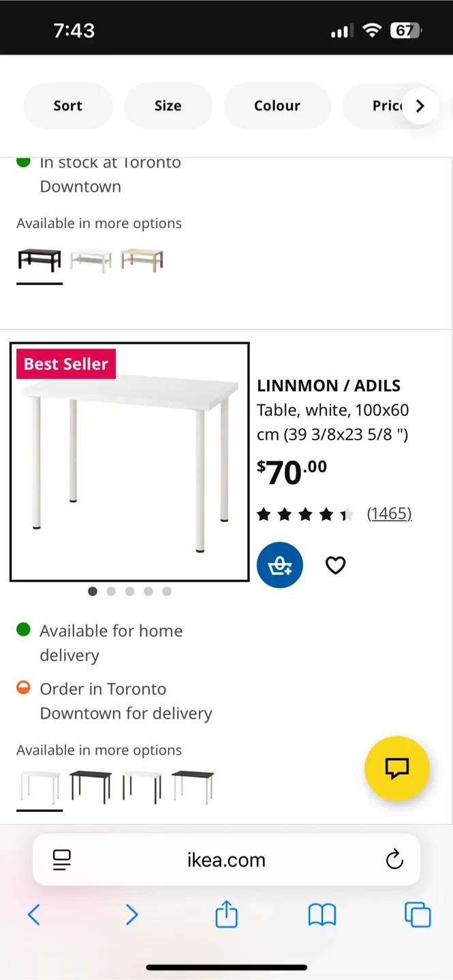Screen dimensions: 453x980
Task: Reload the ikea.com page
Action: click(x=394, y=860)
